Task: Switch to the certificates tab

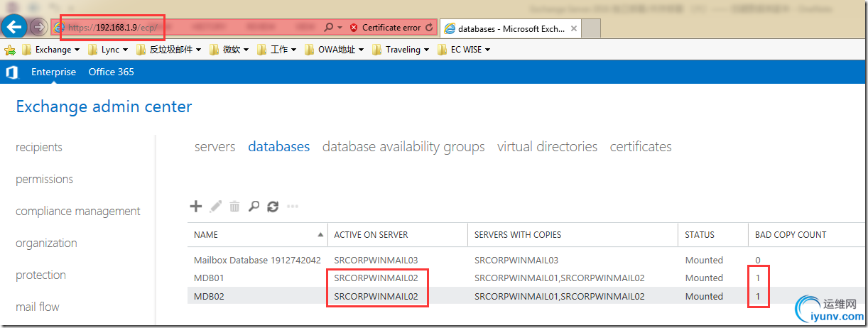Action: point(641,147)
